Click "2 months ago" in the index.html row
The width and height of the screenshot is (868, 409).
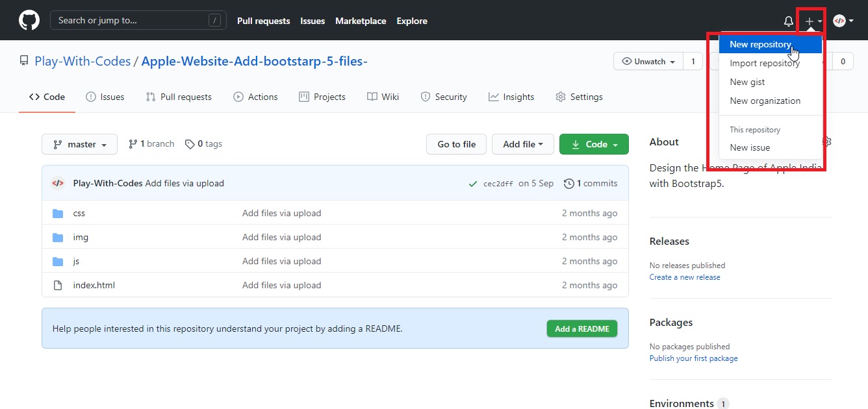tap(590, 285)
